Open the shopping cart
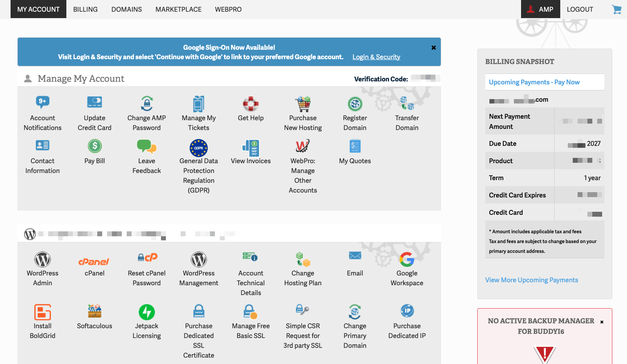The width and height of the screenshot is (627, 364). tap(616, 9)
